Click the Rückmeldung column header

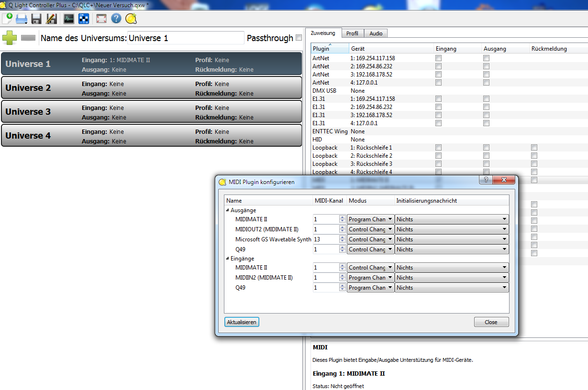558,49
